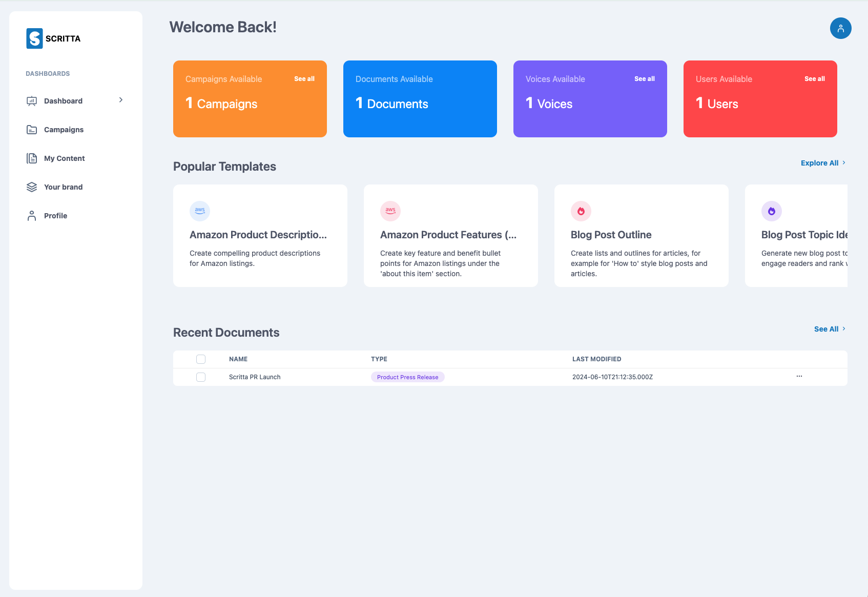Go to the My Content page
The width and height of the screenshot is (868, 597).
[x=64, y=158]
